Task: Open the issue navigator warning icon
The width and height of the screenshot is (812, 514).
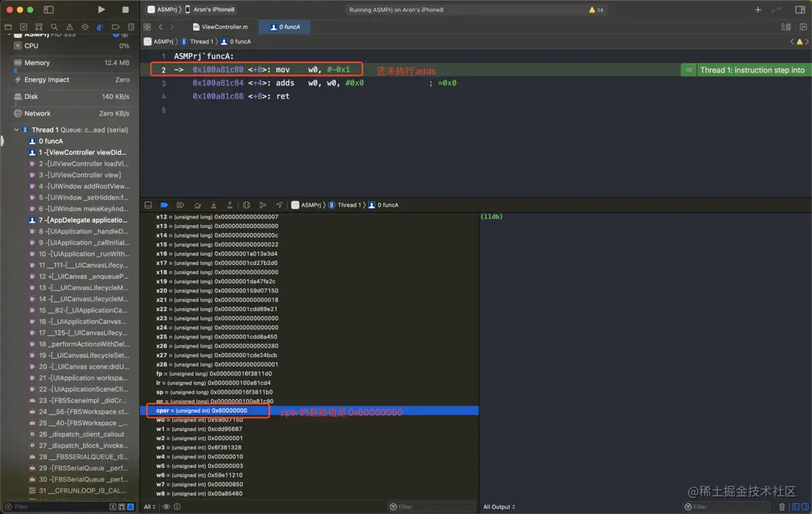Action: coord(69,27)
